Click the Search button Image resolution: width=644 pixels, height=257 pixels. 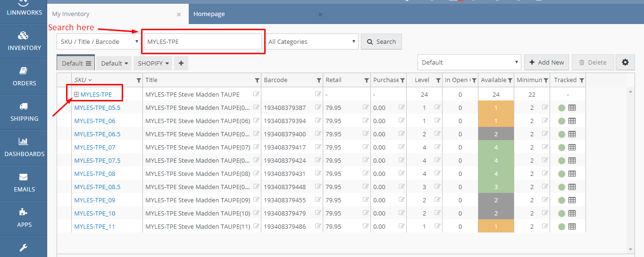coord(381,41)
